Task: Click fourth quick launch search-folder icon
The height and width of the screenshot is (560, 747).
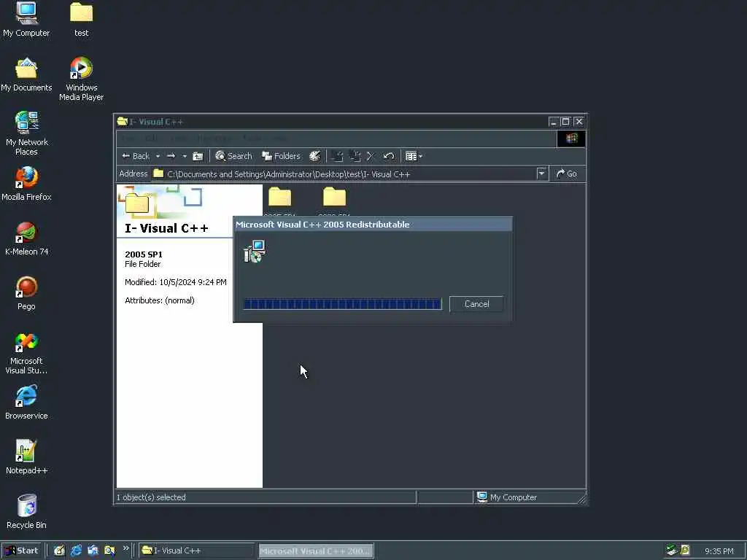Action: coord(109,551)
